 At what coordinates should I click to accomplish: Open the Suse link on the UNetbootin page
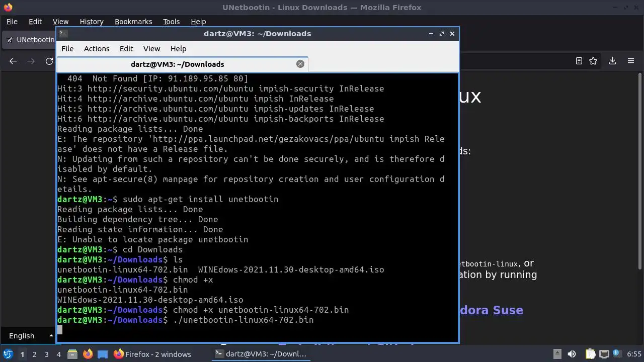click(x=508, y=310)
